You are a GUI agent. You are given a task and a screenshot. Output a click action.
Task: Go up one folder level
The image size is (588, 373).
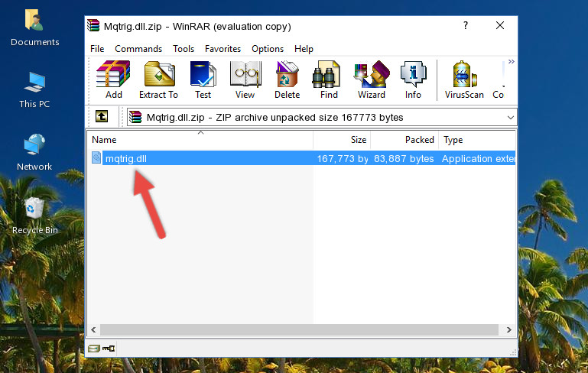coord(101,117)
